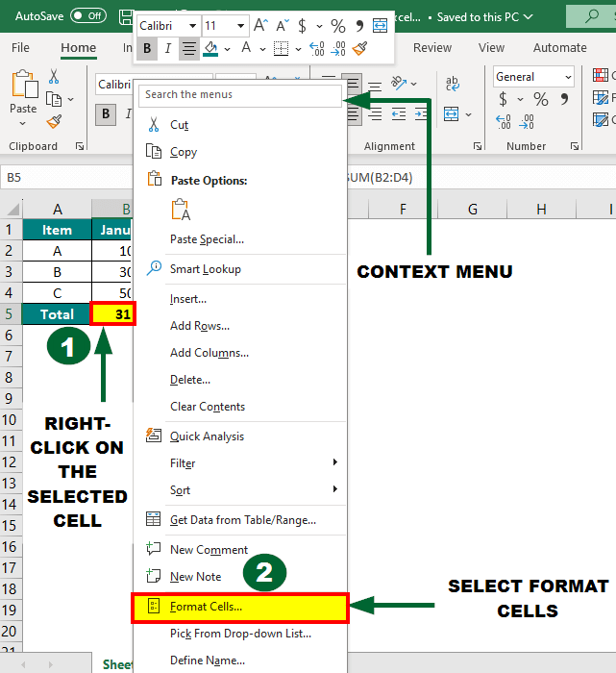The image size is (616, 673).
Task: Toggle Italic in the mini toolbar
Action: (168, 48)
